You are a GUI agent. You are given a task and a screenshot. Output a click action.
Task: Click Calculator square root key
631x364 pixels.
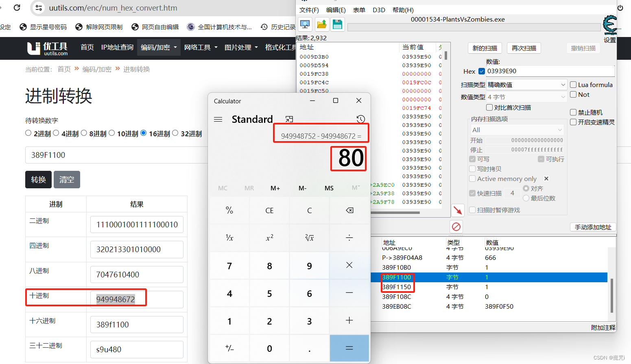(x=310, y=238)
